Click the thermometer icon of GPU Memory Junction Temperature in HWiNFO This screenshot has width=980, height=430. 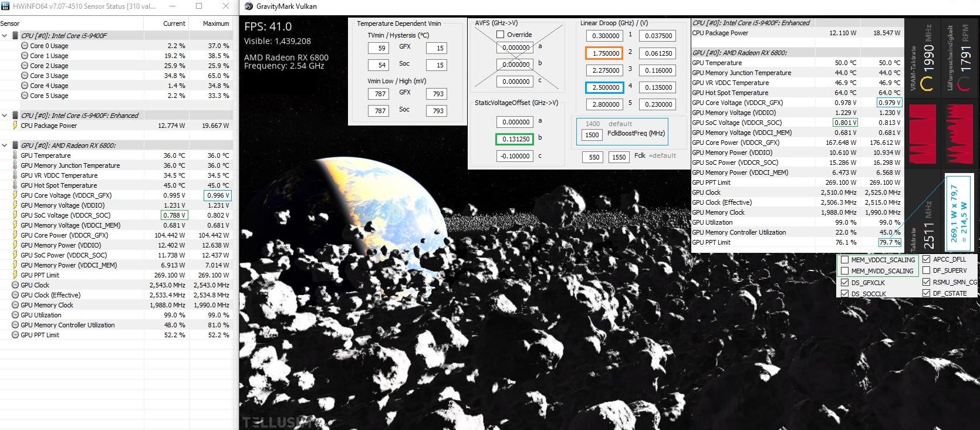[15, 165]
